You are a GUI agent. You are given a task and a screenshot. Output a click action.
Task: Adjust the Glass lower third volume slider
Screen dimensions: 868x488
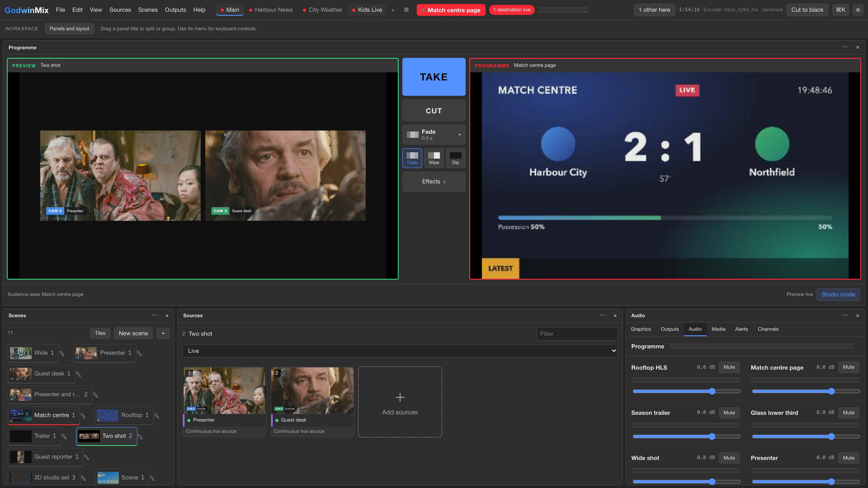pyautogui.click(x=806, y=436)
